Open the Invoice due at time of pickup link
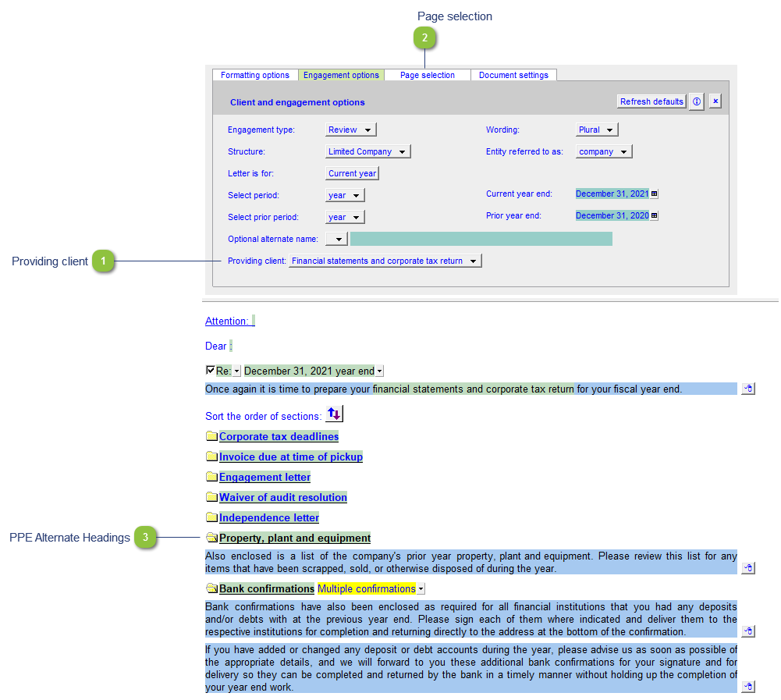781x700 pixels. 291,457
